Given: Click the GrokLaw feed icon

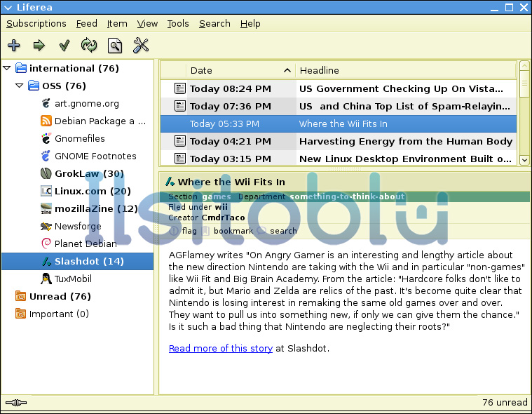Looking at the screenshot, I should tap(46, 173).
